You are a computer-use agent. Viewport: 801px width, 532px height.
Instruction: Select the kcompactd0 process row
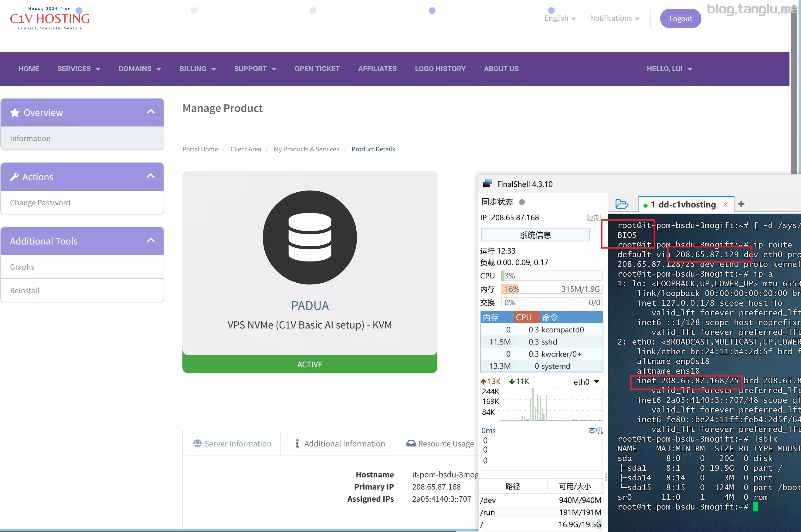(541, 329)
